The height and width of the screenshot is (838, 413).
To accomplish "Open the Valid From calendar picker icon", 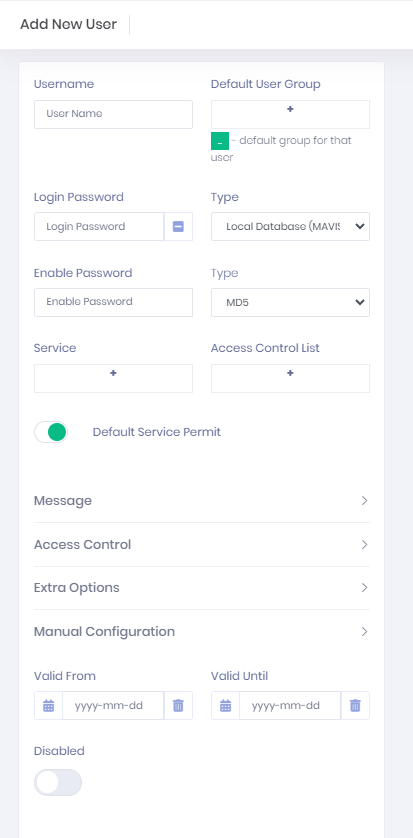I will pos(49,705).
